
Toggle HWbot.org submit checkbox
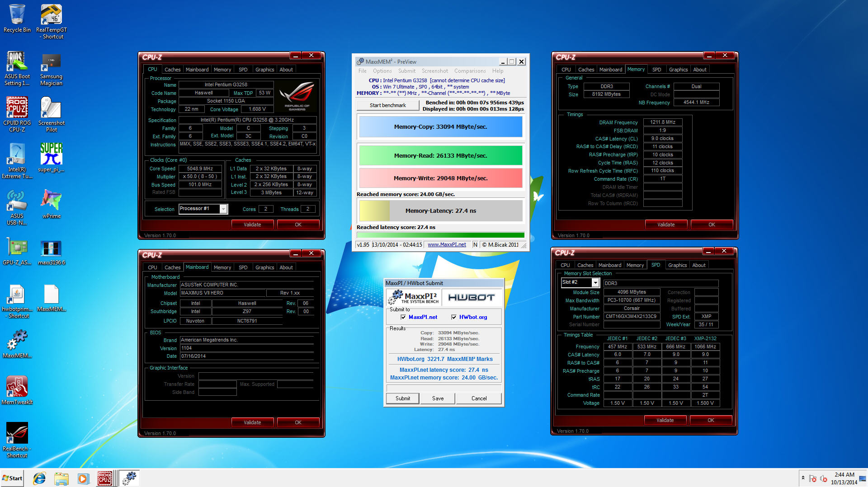454,317
